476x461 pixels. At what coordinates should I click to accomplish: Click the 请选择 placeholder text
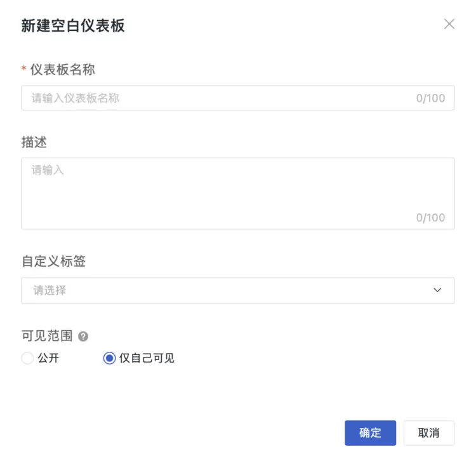(50, 290)
